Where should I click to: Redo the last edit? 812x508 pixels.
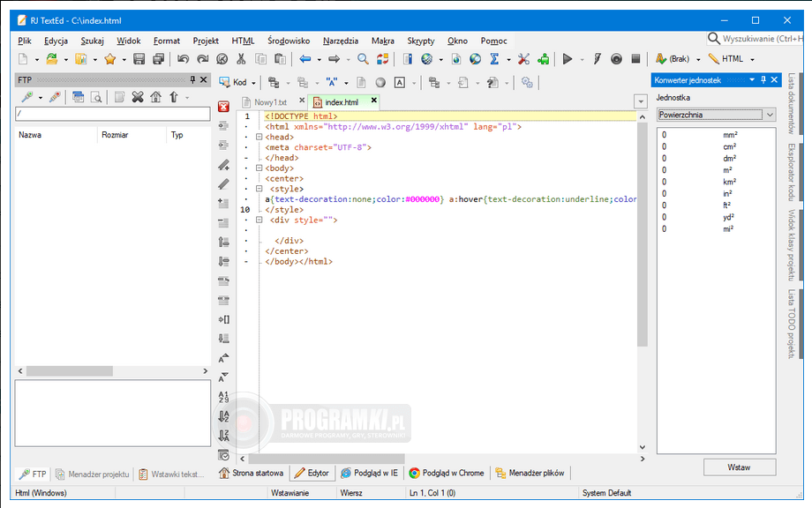(202, 59)
